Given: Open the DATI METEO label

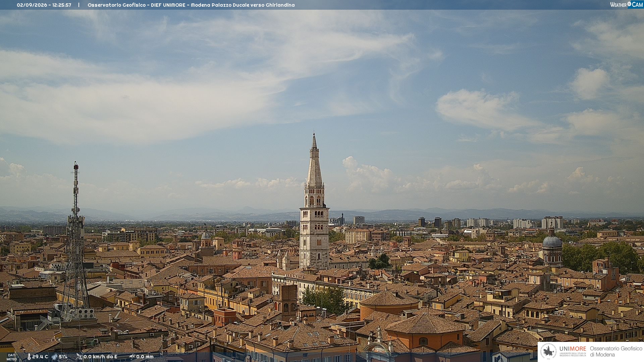Looking at the screenshot, I should pos(12,357).
